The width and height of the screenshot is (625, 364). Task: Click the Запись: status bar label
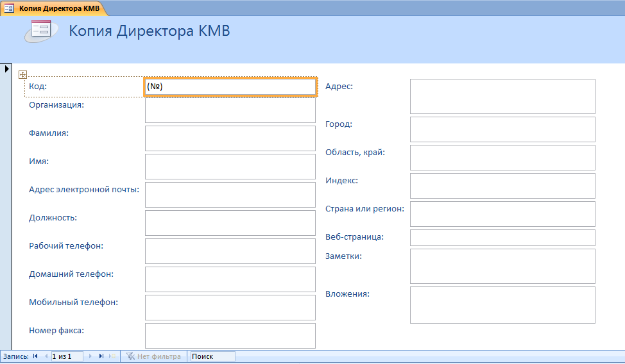pos(15,356)
